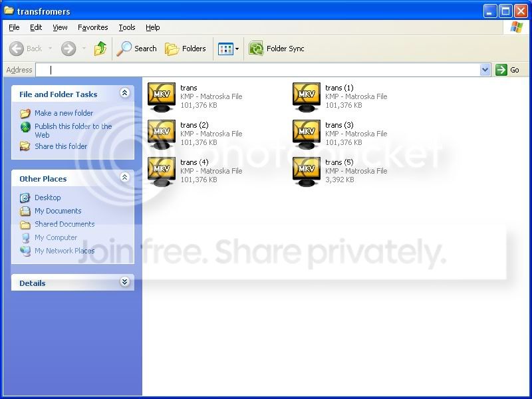This screenshot has height=399, width=532.
Task: Open the Views dropdown button
Action: (x=228, y=49)
